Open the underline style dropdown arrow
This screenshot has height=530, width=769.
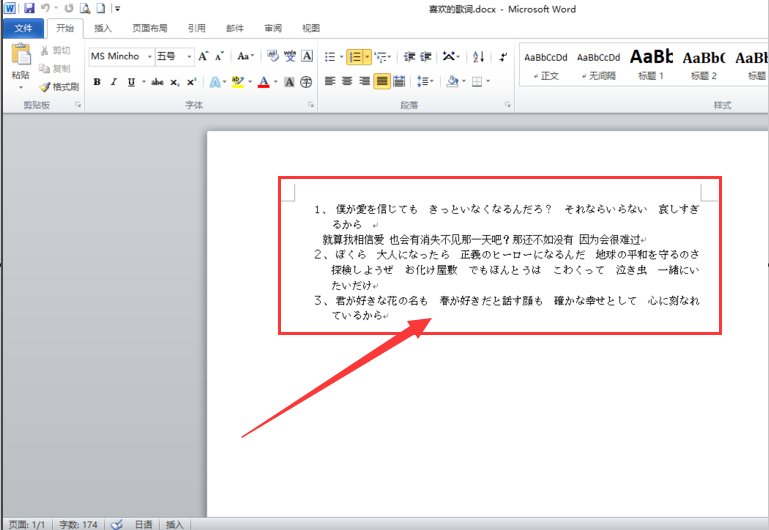[144, 82]
